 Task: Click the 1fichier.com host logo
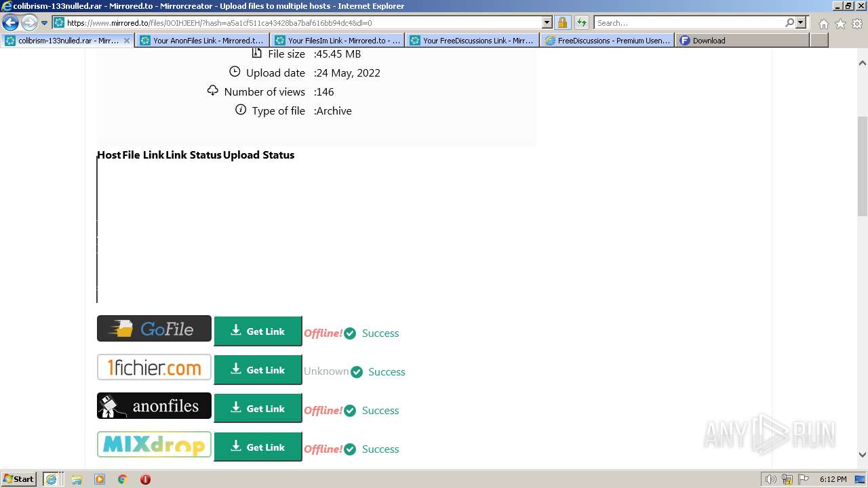click(154, 367)
